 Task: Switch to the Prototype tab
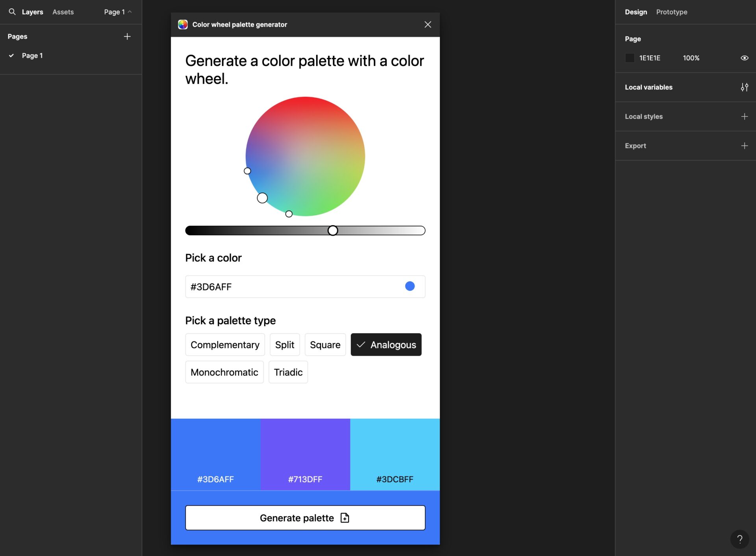pos(671,12)
